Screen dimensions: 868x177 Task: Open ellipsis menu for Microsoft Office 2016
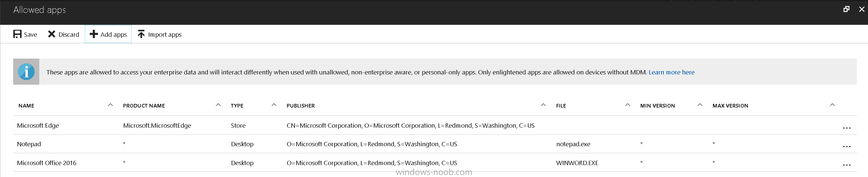coord(847,165)
